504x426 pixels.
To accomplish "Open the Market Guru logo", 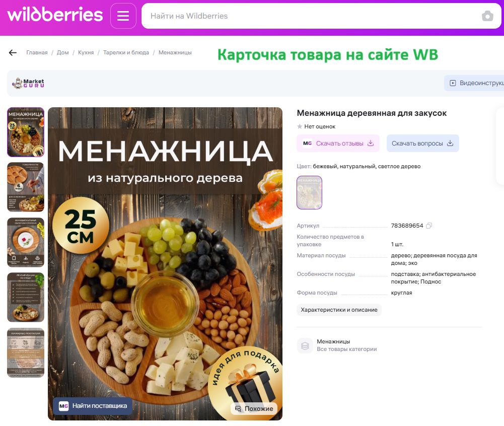I will coord(28,83).
